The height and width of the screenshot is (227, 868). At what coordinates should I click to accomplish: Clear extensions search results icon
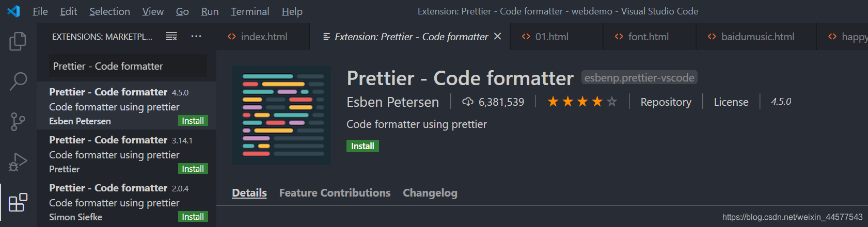(171, 36)
